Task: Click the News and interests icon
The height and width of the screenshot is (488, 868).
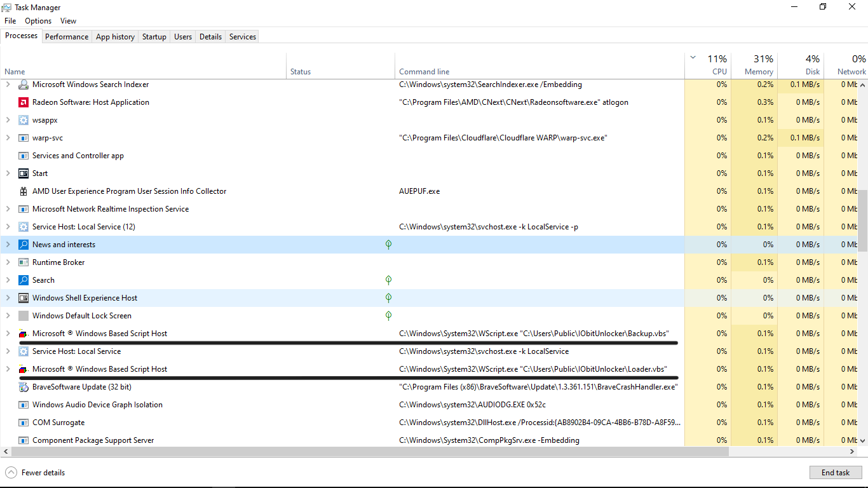Action: click(24, 244)
